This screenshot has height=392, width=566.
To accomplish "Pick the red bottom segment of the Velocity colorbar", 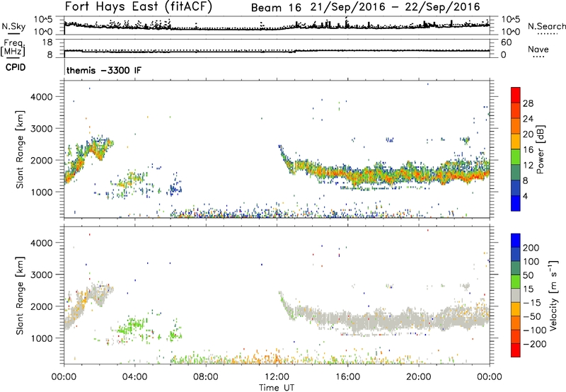I will 516,350.
